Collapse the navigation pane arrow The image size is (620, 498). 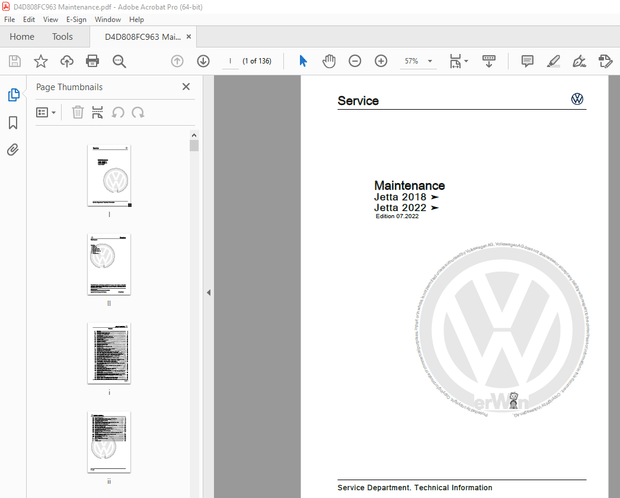208,293
